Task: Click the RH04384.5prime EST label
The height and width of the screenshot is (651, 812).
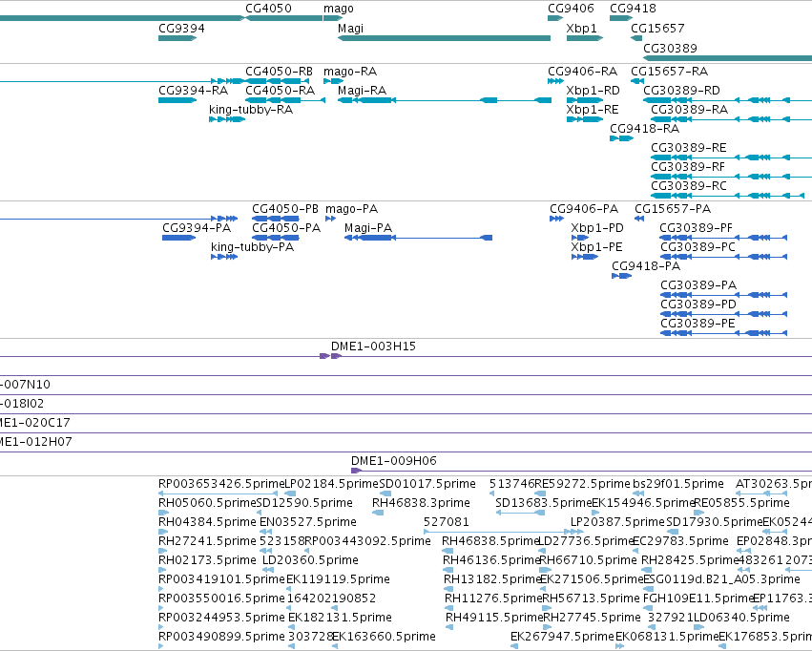Action: click(207, 522)
